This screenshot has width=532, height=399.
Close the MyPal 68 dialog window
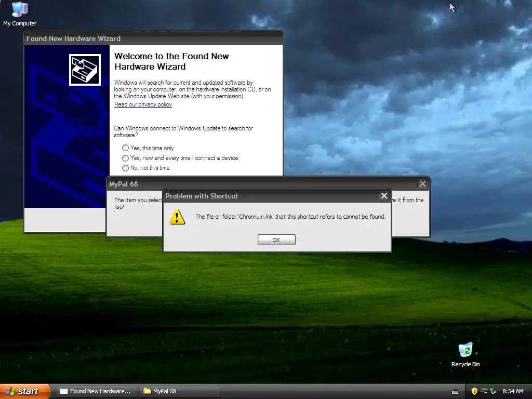[422, 184]
